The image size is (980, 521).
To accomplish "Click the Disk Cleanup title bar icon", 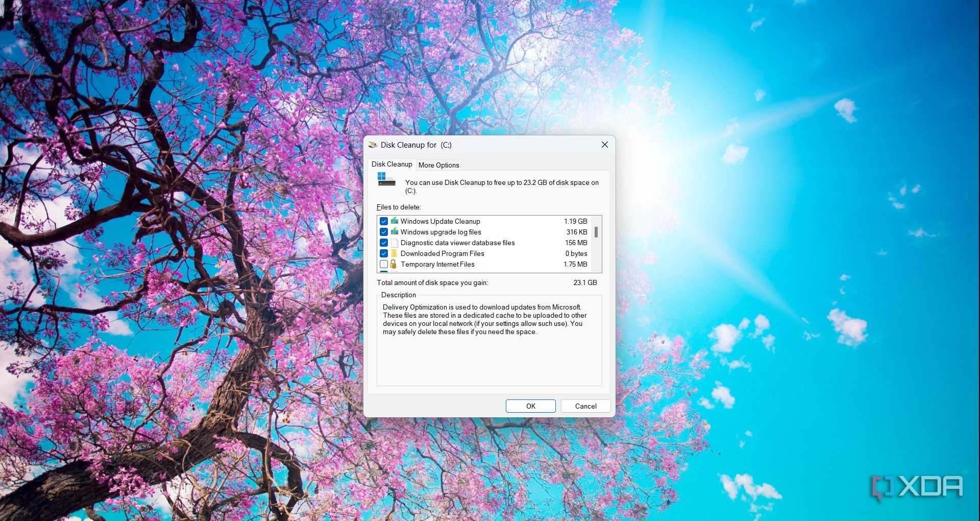I will point(373,145).
